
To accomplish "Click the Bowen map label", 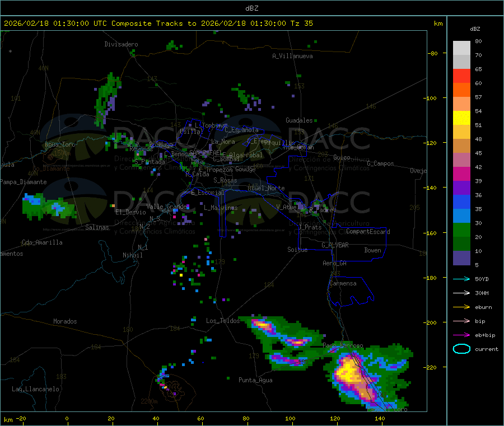I will (x=372, y=250).
